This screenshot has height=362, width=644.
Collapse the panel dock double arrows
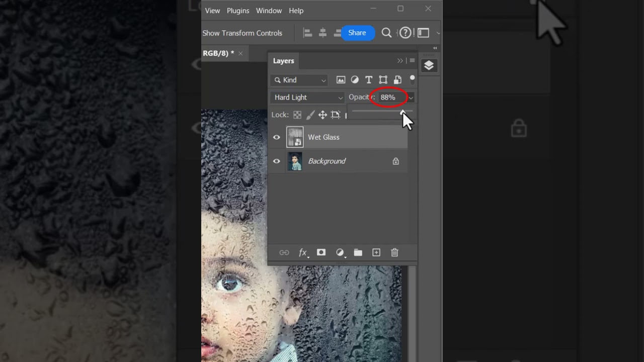(x=435, y=48)
